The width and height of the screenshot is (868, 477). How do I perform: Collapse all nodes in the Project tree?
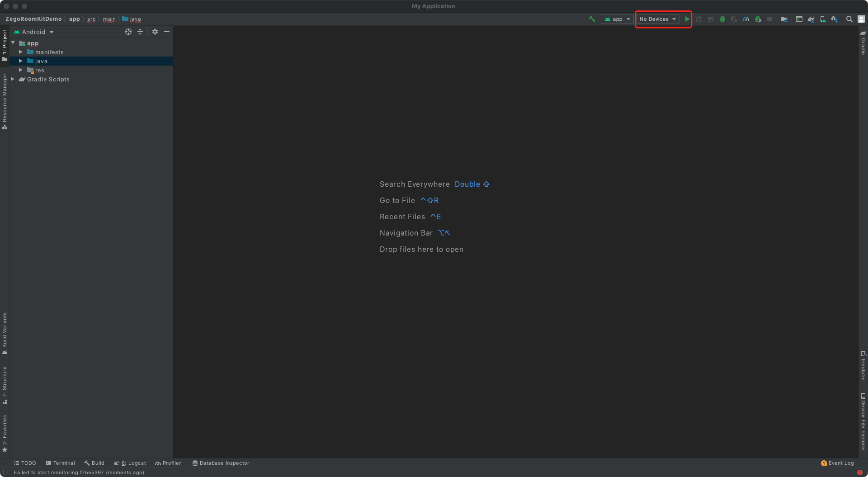point(140,32)
